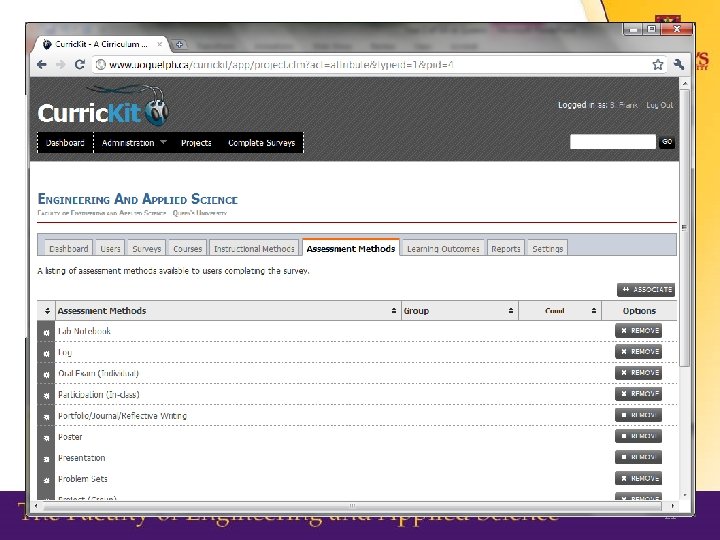720x540 pixels.
Task: Sort the Count column
Action: [594, 311]
